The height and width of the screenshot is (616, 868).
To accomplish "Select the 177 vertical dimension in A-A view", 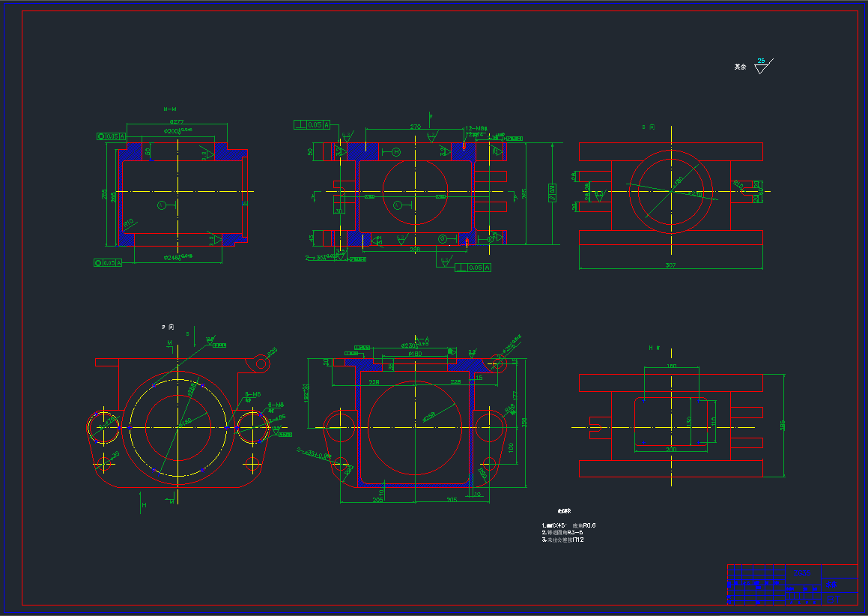I will (x=515, y=396).
